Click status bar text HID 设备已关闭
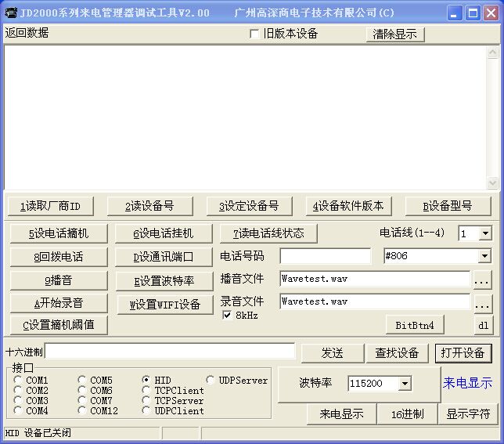Image resolution: width=504 pixels, height=444 pixels. coord(38,433)
